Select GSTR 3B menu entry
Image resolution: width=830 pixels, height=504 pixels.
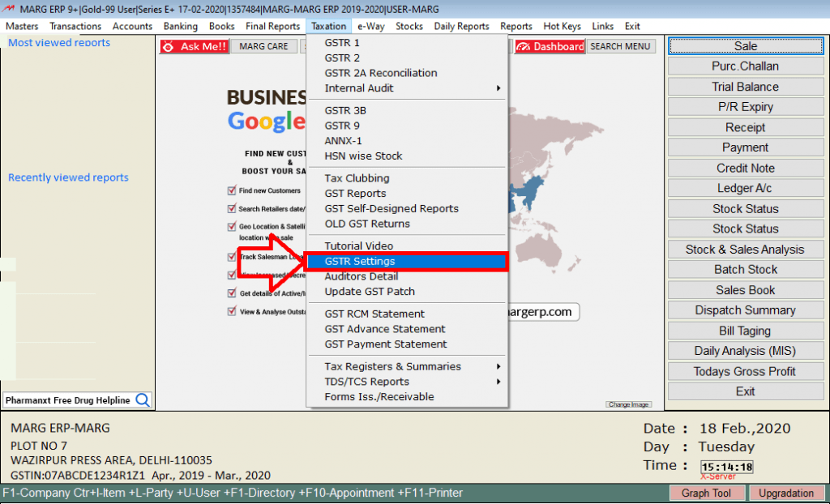407,110
